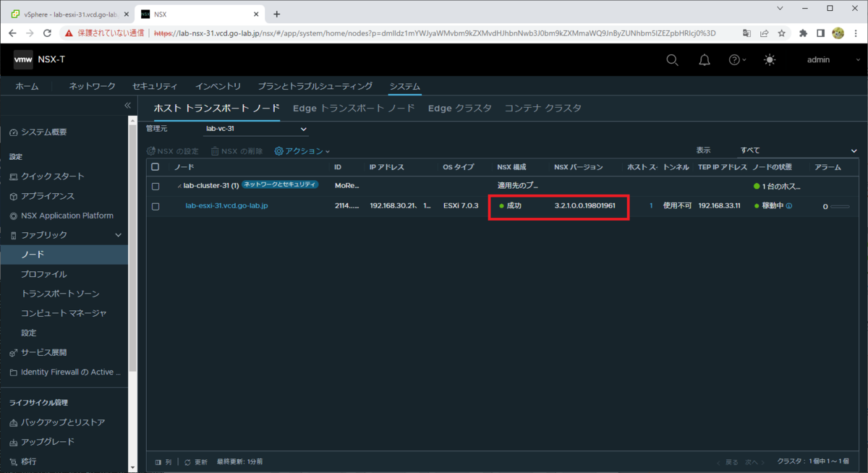The height and width of the screenshot is (473, 868).
Task: Open the 管理元 lab-vc-31 dropdown
Action: tap(256, 129)
